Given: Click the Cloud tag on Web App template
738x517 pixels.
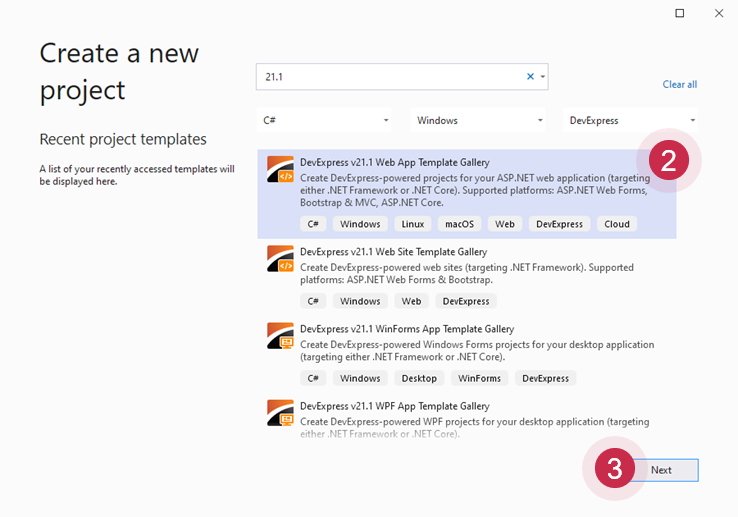Looking at the screenshot, I should [x=617, y=224].
